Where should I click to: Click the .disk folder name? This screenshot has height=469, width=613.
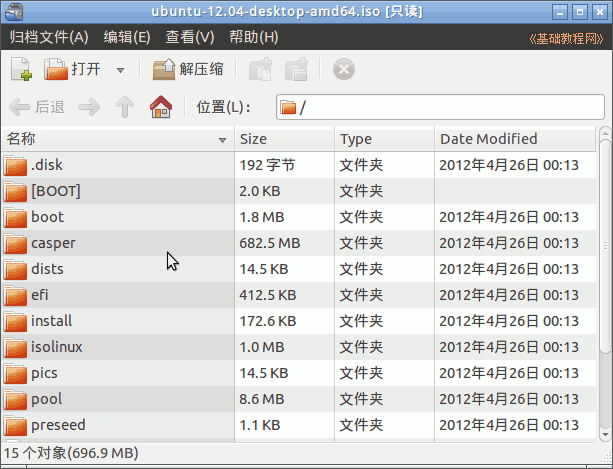47,165
